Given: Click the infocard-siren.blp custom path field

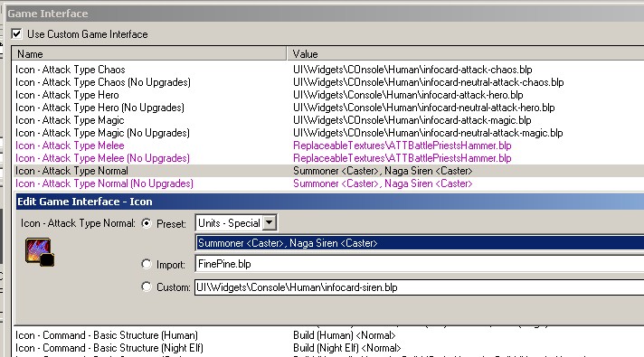Looking at the screenshot, I should (x=420, y=287).
